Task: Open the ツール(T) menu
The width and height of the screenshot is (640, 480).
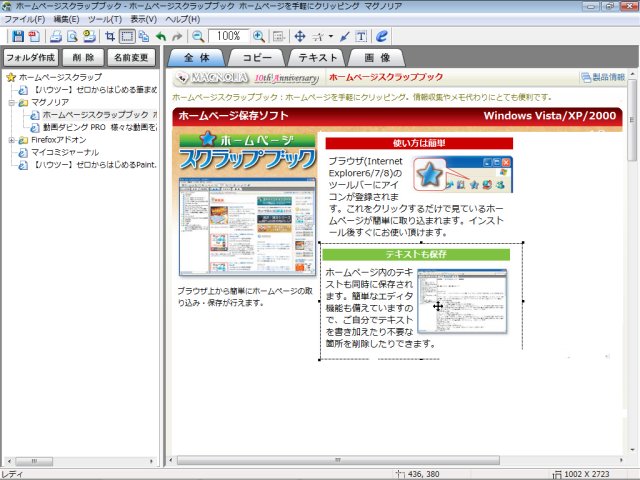Action: pos(105,19)
